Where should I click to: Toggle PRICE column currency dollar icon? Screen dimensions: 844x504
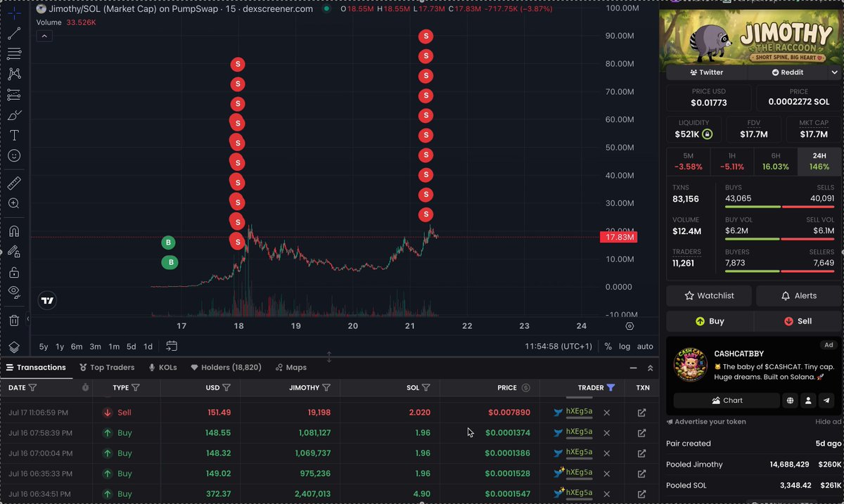point(525,387)
